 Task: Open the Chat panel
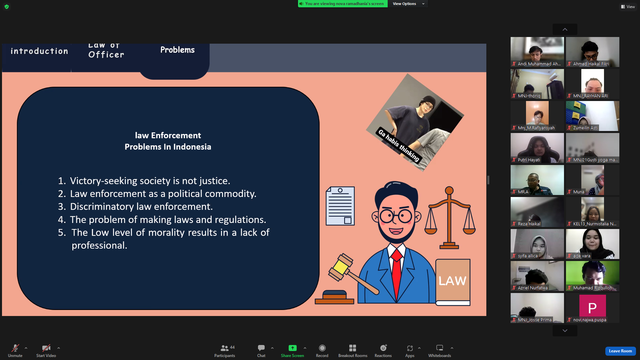click(261, 350)
